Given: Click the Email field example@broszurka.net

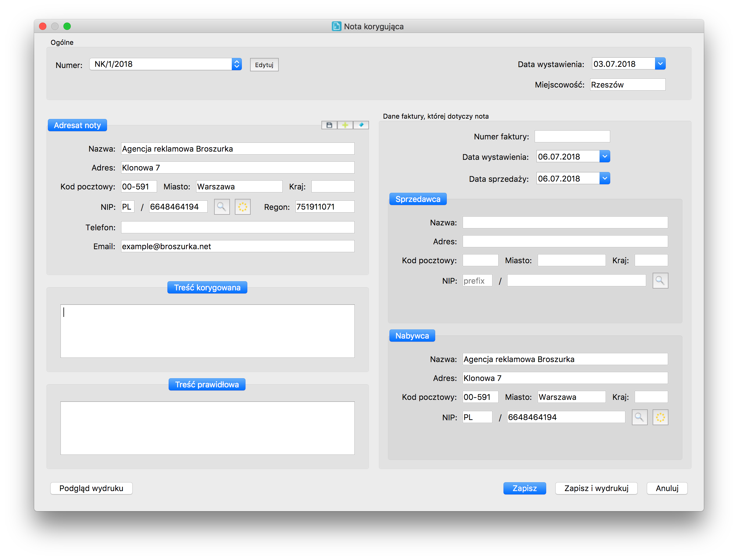Looking at the screenshot, I should pos(238,246).
